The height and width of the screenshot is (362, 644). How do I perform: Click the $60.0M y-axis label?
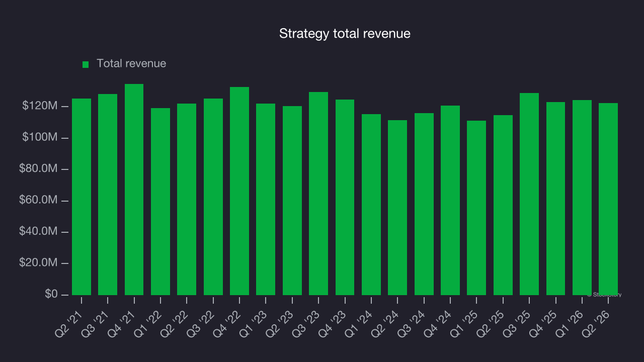pyautogui.click(x=38, y=200)
